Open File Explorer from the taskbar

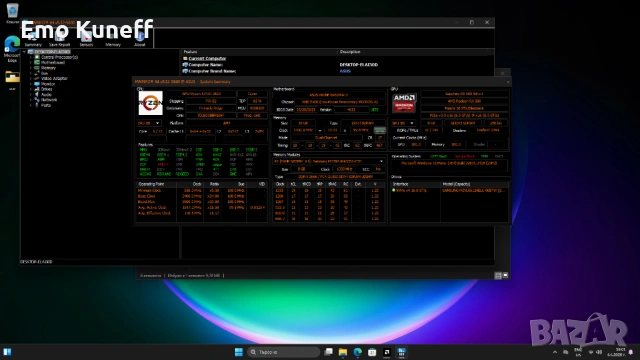tap(343, 352)
